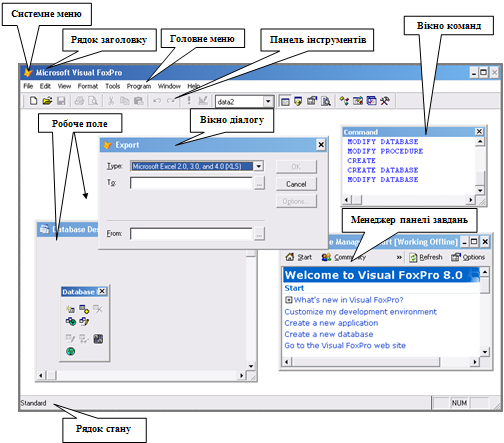Open the Tools menu

pyautogui.click(x=113, y=86)
